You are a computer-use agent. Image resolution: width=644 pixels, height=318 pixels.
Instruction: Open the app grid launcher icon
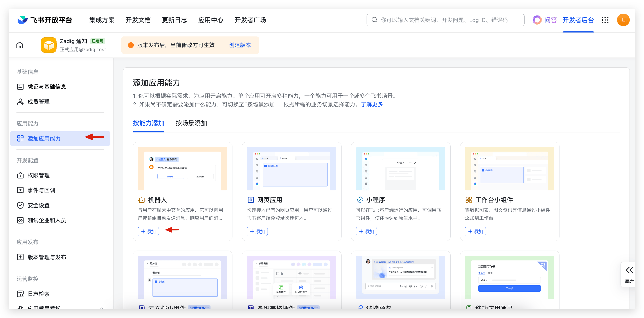click(x=605, y=20)
